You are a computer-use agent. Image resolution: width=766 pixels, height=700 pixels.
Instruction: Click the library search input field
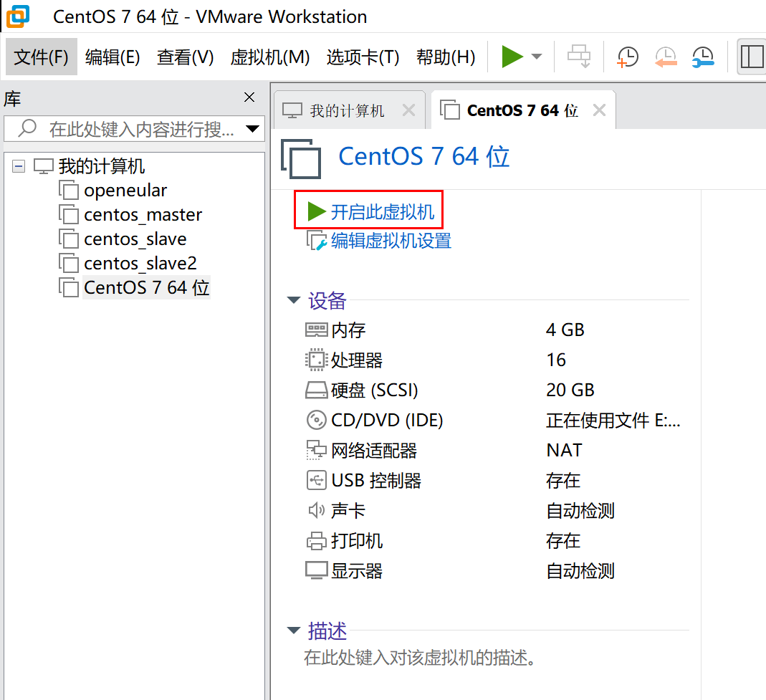pyautogui.click(x=134, y=129)
